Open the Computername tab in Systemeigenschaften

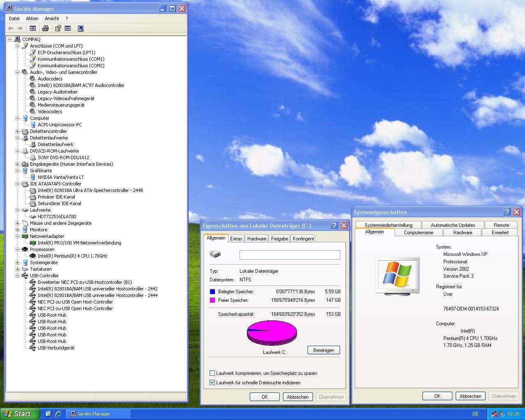click(418, 233)
